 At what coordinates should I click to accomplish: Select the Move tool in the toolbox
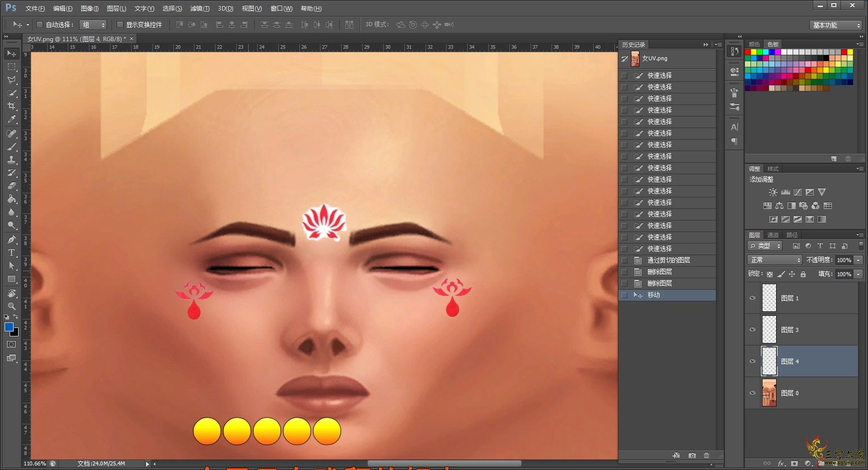pos(12,53)
